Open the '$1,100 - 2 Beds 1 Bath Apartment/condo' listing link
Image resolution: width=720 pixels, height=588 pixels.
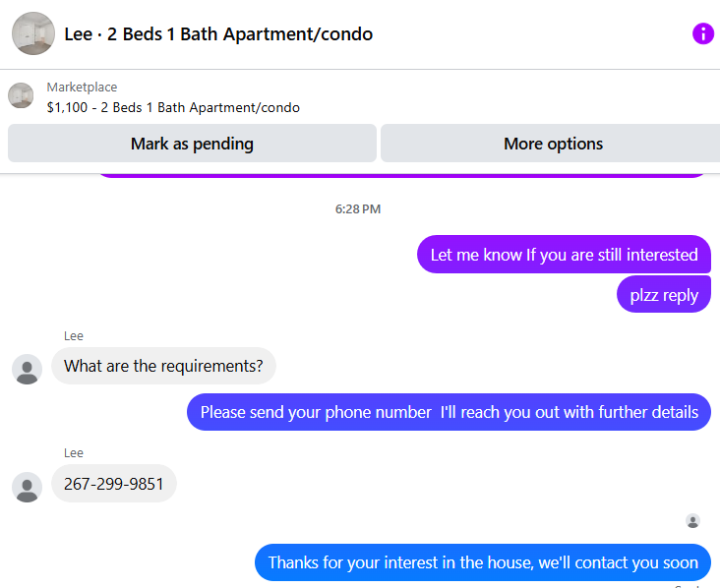[x=173, y=107]
